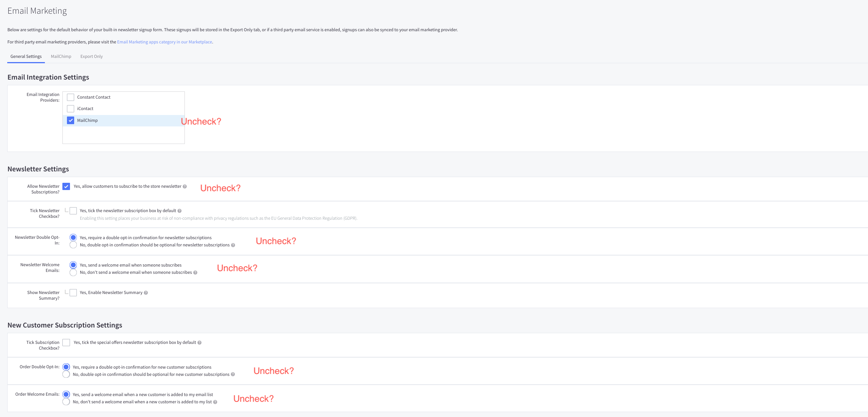Show help for optional newsletter double opt-in
Screen dimensions: 868x417
233,245
